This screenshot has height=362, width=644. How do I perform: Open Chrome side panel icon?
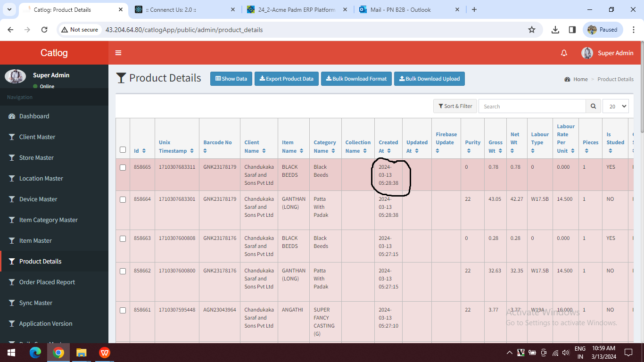[572, 30]
